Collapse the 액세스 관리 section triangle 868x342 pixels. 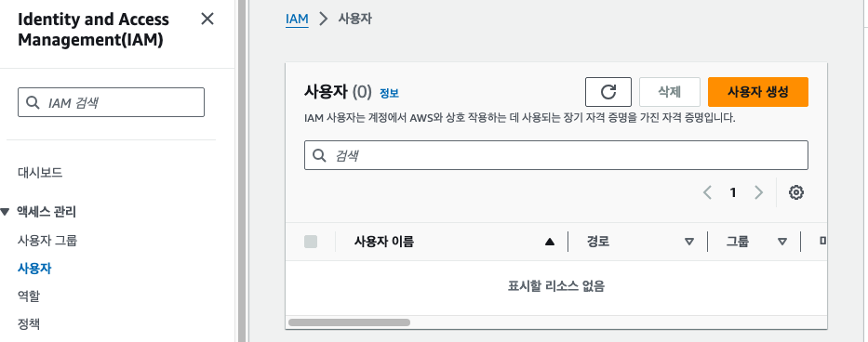point(5,211)
